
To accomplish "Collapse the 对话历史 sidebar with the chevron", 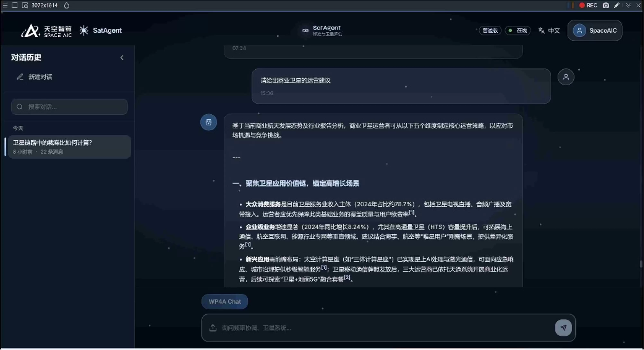I will click(122, 58).
